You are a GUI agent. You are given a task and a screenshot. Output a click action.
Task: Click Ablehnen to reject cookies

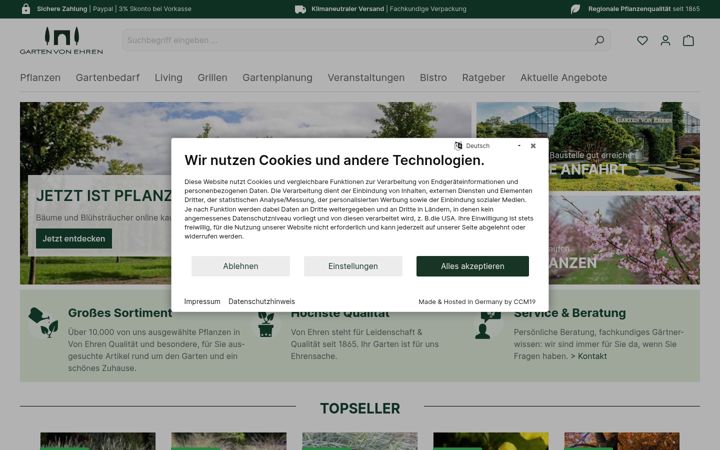[241, 266]
